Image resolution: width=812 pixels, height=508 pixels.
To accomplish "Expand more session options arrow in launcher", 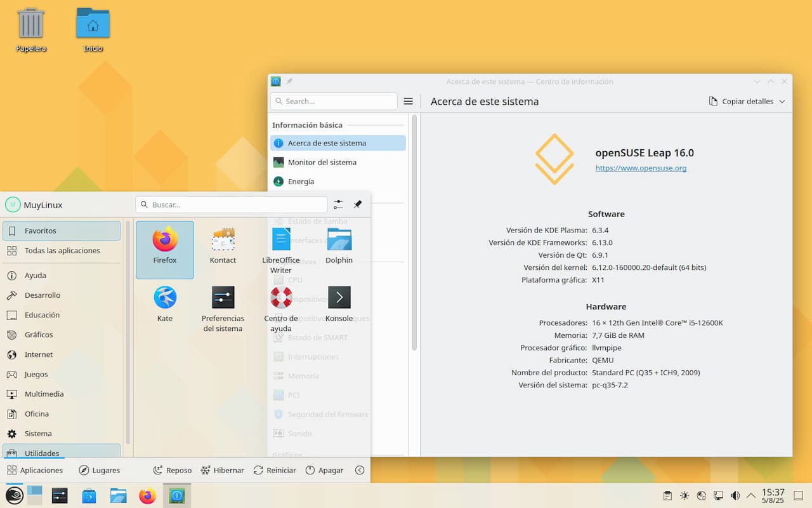I will click(360, 471).
